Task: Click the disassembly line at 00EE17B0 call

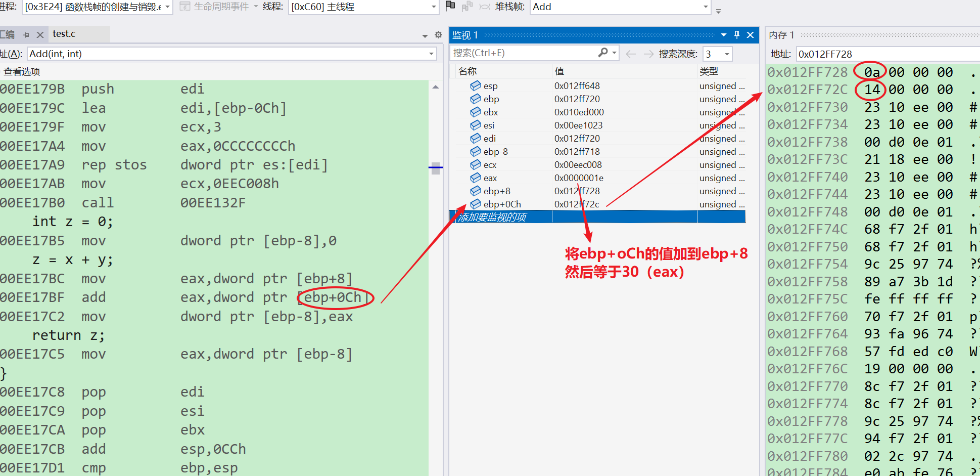Action: 123,203
